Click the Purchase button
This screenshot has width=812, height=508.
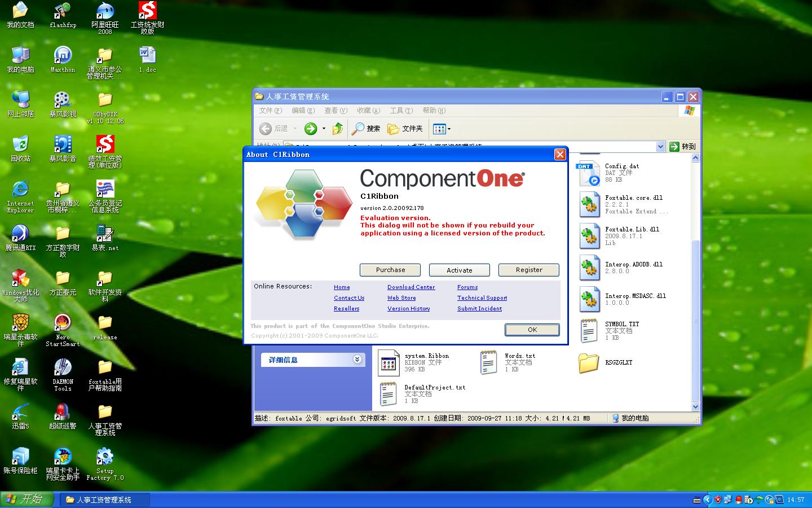click(390, 270)
